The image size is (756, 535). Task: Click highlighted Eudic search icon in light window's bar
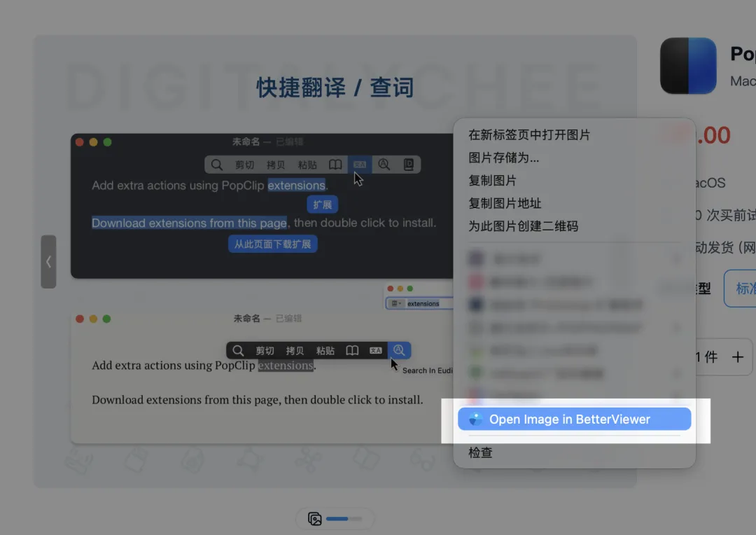click(399, 350)
